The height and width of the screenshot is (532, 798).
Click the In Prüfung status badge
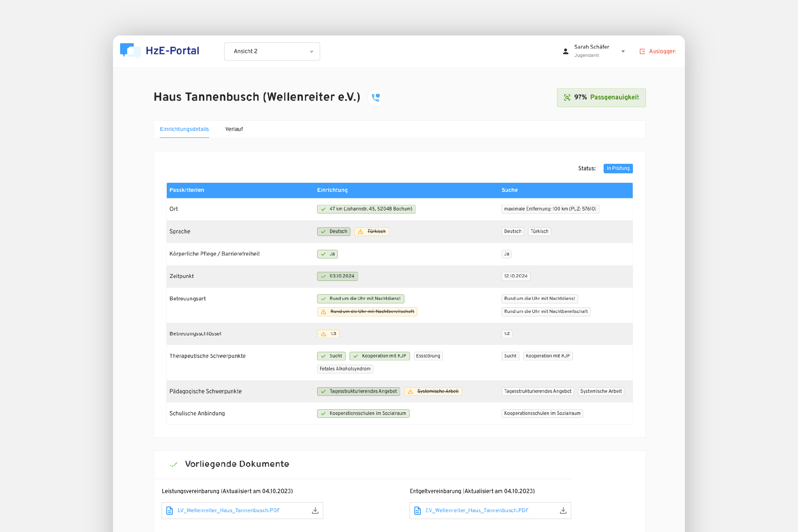coord(618,169)
